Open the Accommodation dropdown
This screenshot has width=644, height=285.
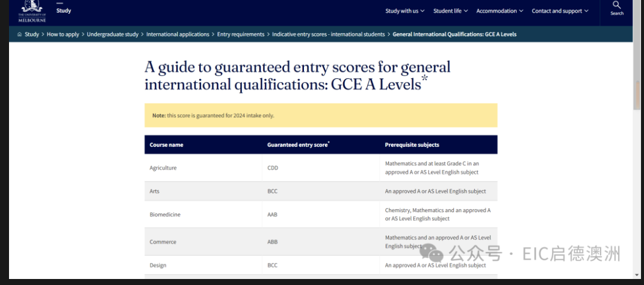point(500,11)
